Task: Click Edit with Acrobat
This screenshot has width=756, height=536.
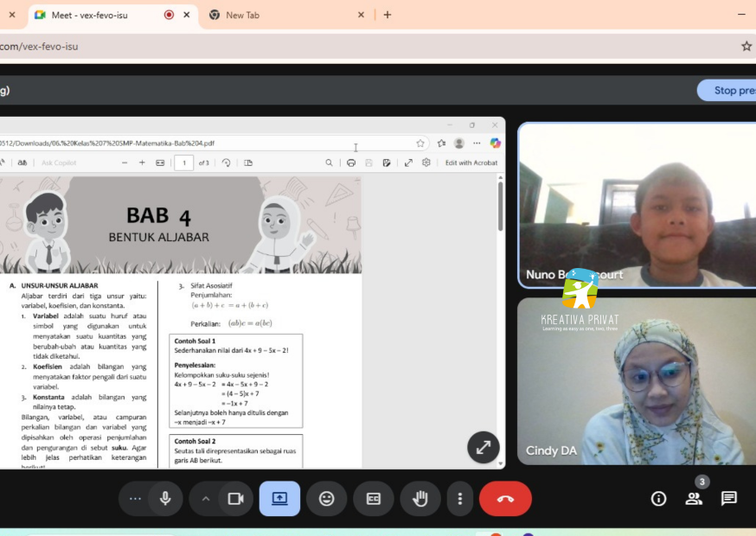Action: (471, 163)
